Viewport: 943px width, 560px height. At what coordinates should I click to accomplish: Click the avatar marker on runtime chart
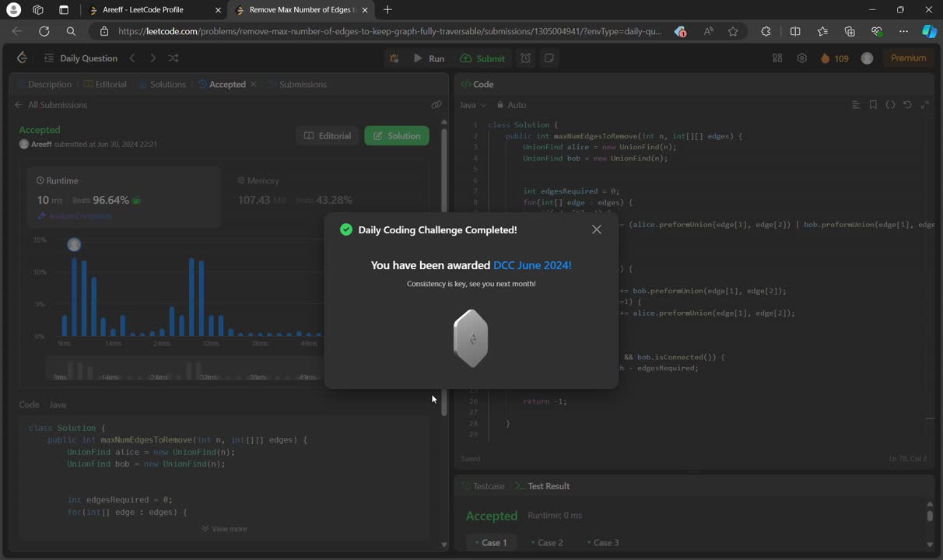[74, 244]
